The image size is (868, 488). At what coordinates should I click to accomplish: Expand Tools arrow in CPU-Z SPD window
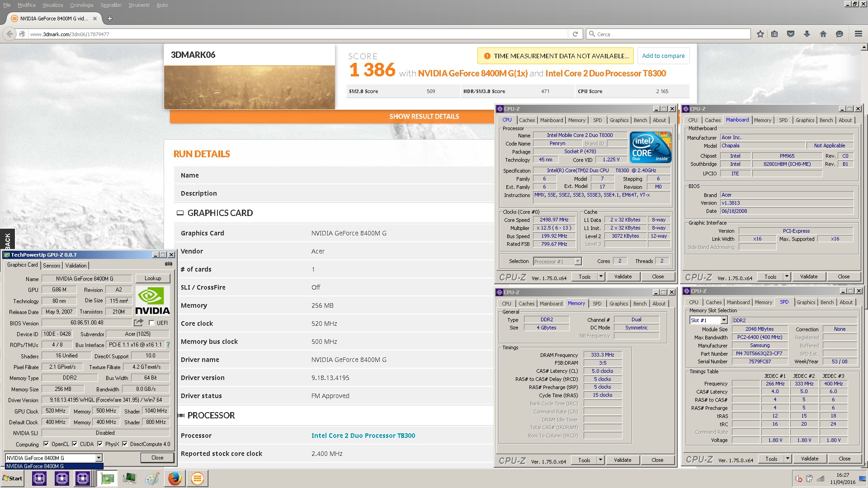point(788,459)
